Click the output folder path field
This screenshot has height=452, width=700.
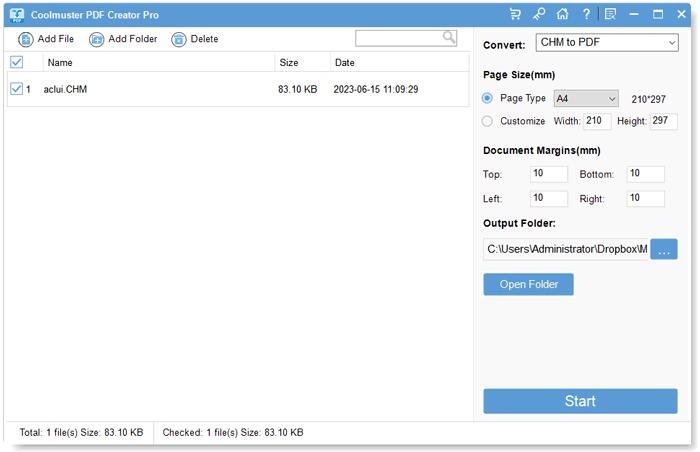[x=566, y=249]
